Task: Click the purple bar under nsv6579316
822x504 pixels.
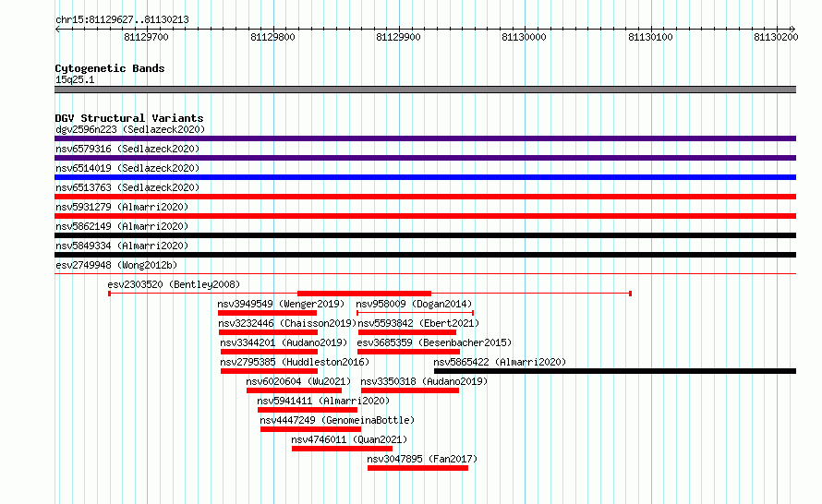Action: [x=425, y=158]
